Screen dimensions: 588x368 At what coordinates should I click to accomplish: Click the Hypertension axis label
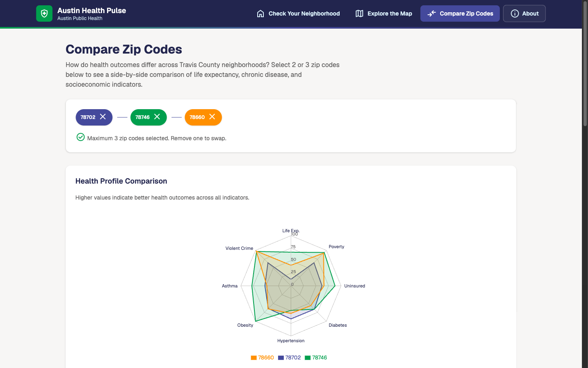pyautogui.click(x=291, y=341)
